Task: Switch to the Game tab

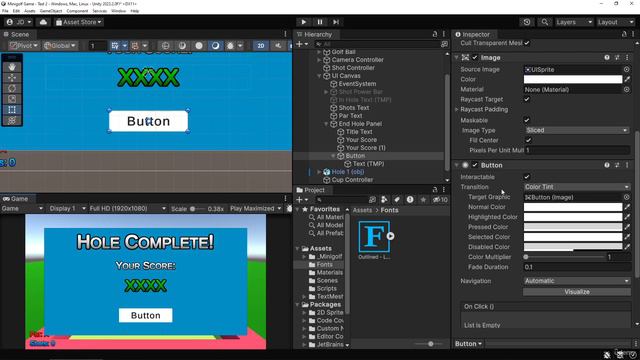Action: click(x=16, y=199)
